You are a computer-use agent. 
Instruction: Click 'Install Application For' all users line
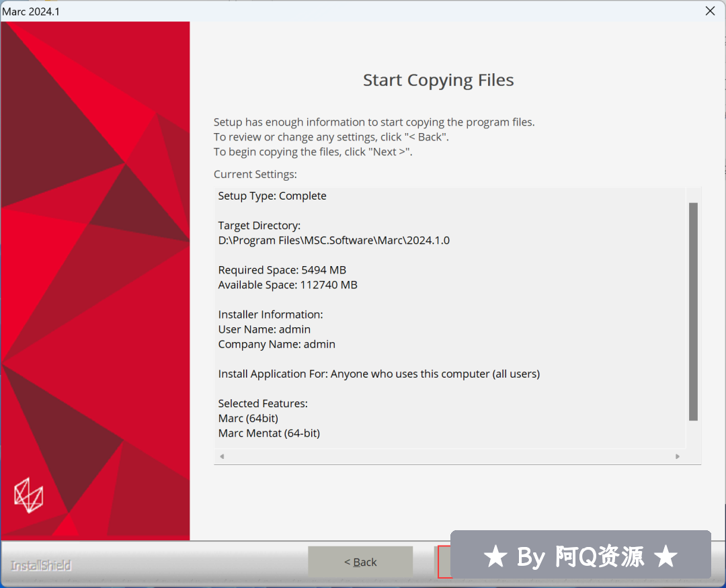pos(378,374)
